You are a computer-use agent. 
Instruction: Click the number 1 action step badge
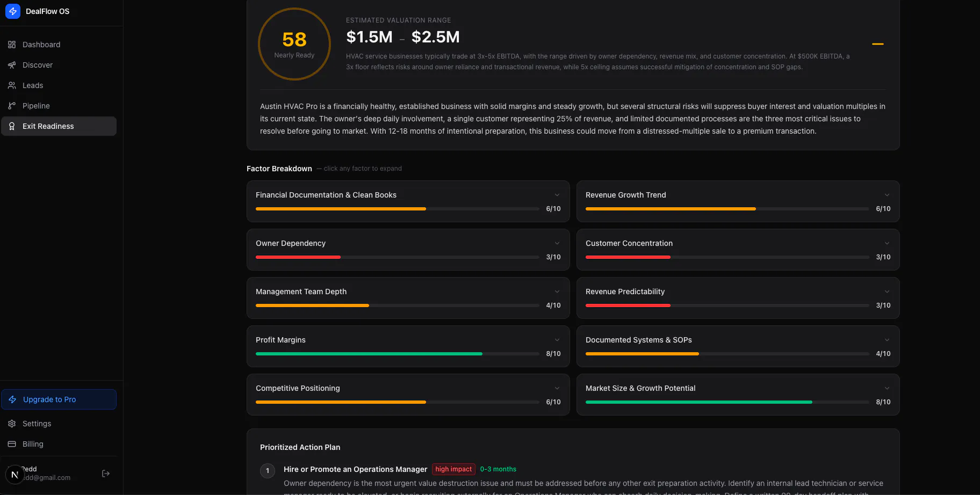point(268,471)
